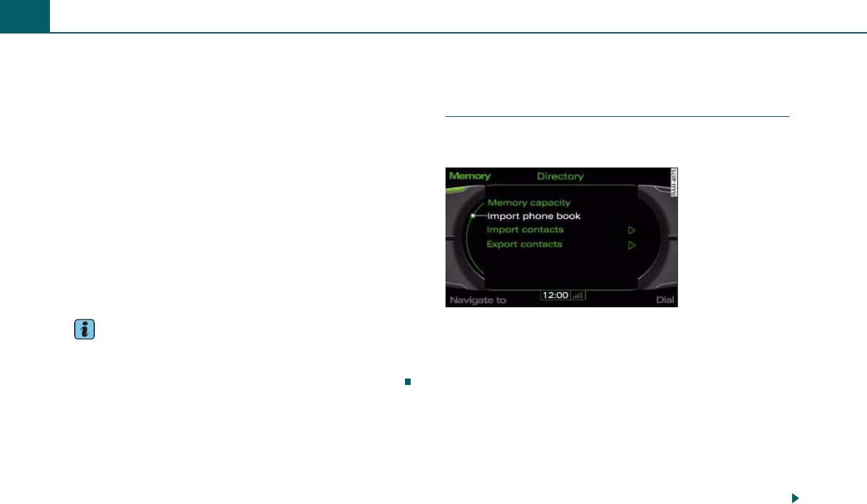867x504 pixels.
Task: Expand arrow beside Export contacts
Action: [x=631, y=245]
